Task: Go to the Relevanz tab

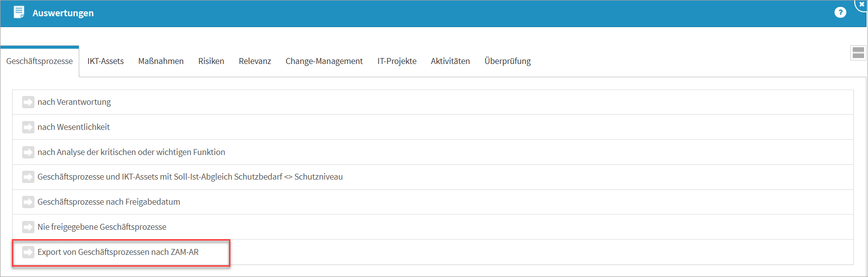Action: coord(255,62)
